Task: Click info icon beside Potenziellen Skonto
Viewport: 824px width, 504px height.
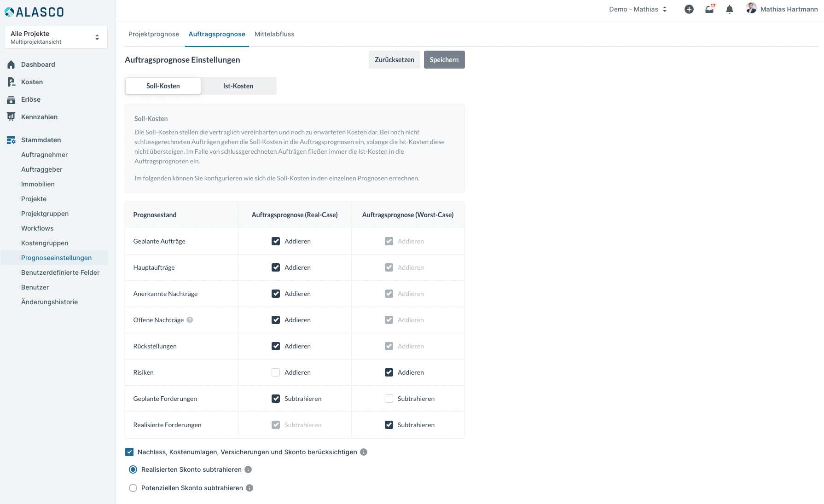Action: point(250,488)
